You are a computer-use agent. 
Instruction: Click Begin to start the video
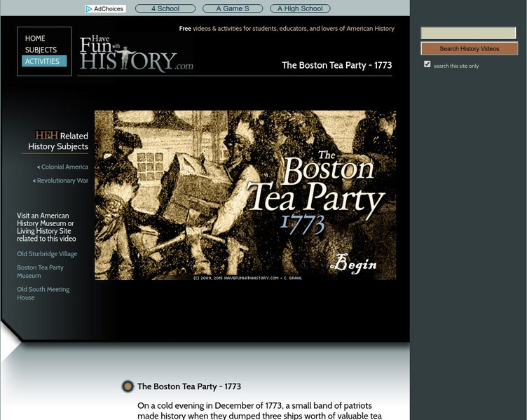point(354,264)
